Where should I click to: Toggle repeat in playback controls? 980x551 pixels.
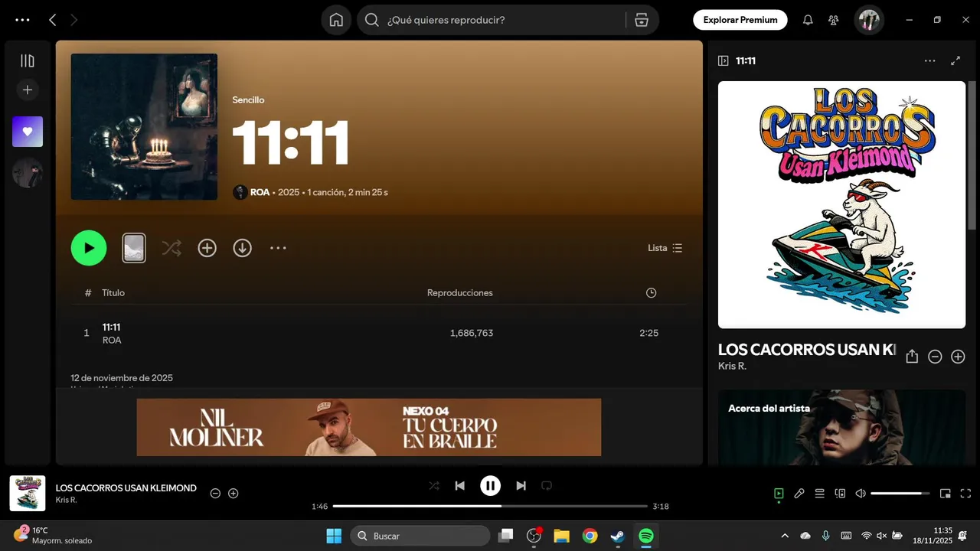[x=547, y=485]
